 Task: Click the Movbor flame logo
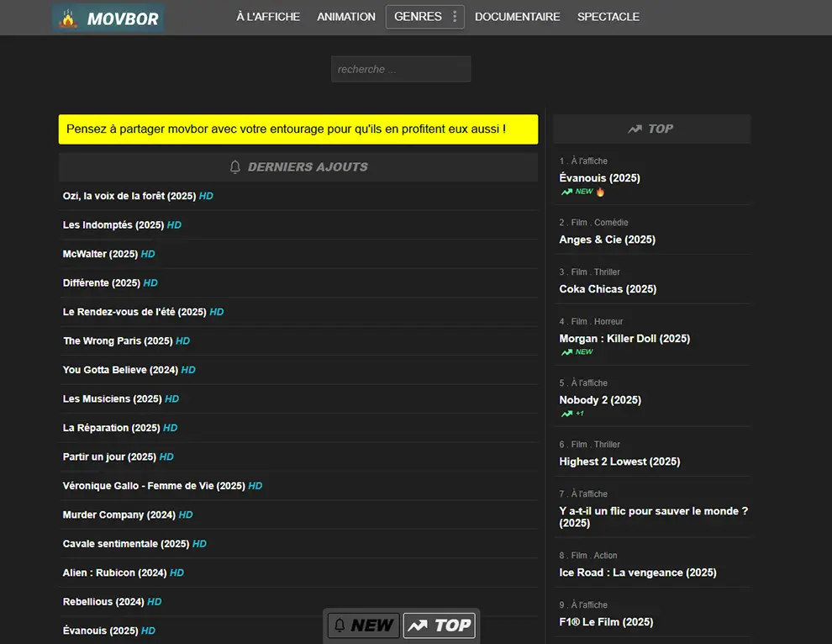click(68, 18)
